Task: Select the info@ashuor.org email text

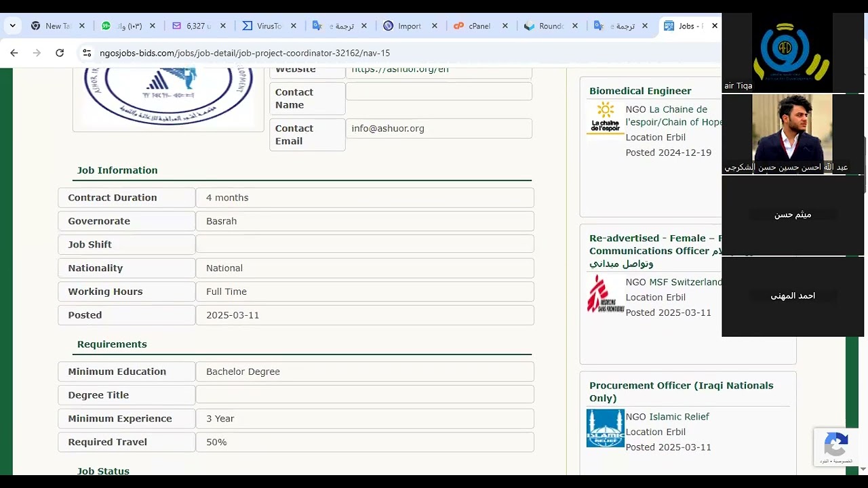Action: [388, 128]
